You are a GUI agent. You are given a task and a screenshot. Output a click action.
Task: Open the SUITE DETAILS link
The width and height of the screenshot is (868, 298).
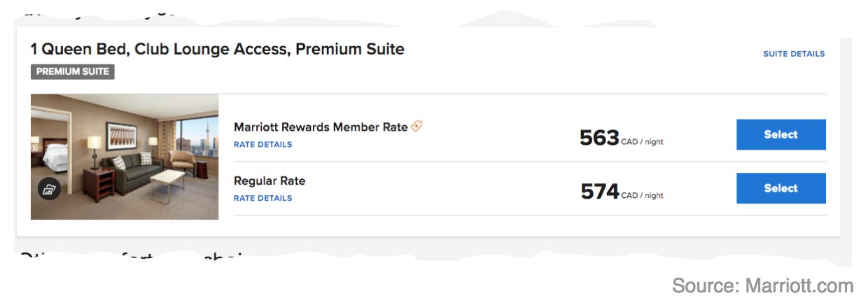pyautogui.click(x=794, y=54)
